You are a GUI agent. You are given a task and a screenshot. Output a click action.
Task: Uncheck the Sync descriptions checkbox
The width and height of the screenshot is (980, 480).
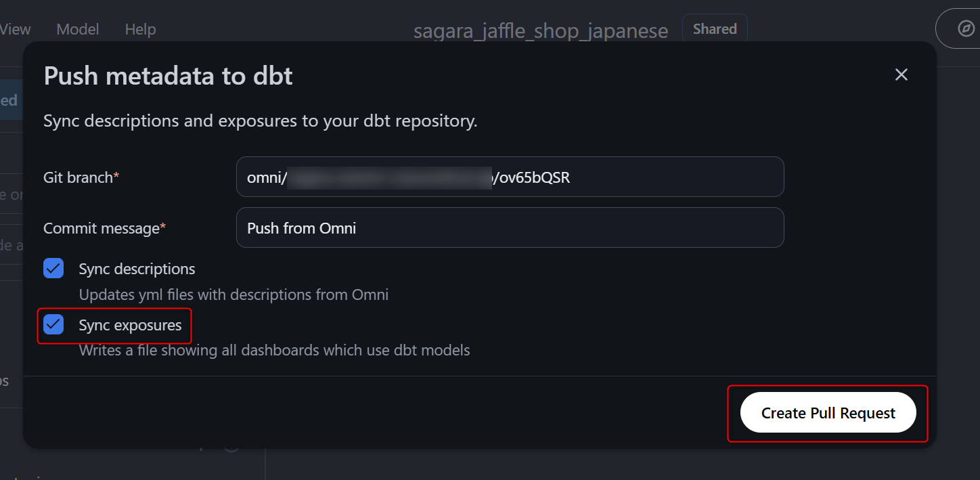53,268
